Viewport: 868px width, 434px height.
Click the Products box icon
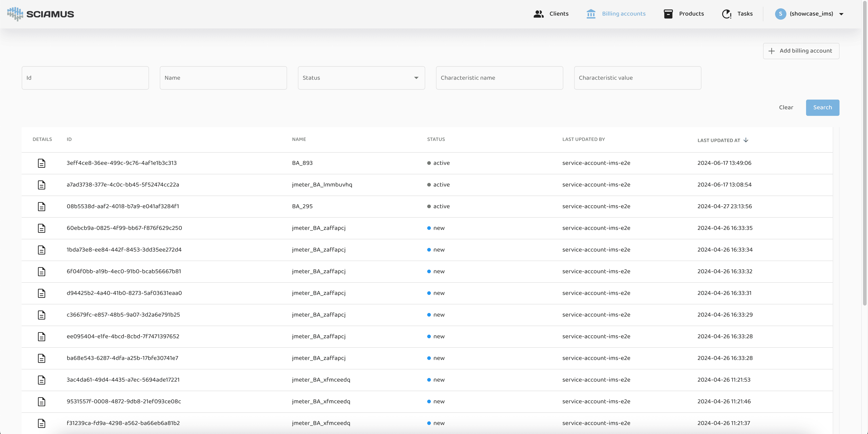click(x=668, y=14)
